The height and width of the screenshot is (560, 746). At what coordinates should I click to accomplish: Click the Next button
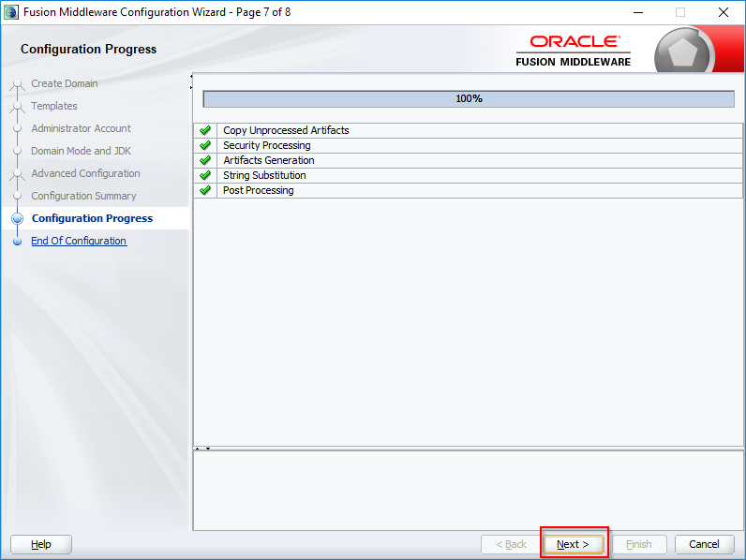[574, 544]
